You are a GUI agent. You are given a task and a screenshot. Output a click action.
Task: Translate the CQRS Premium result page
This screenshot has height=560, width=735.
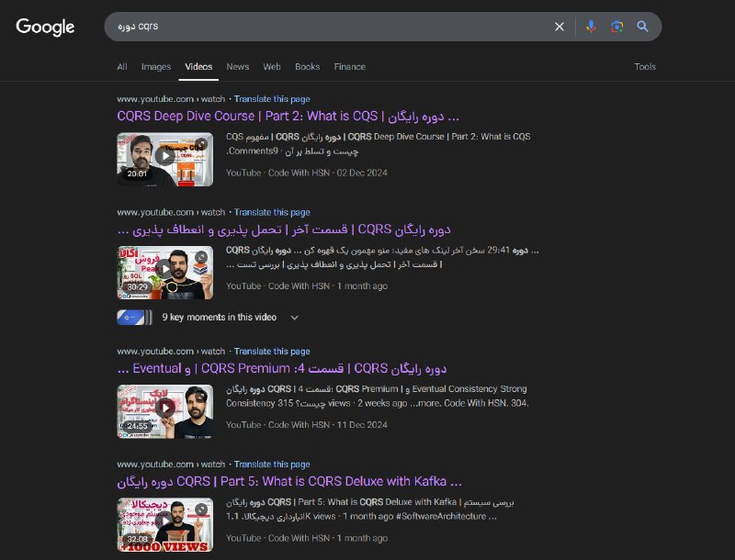click(x=272, y=352)
